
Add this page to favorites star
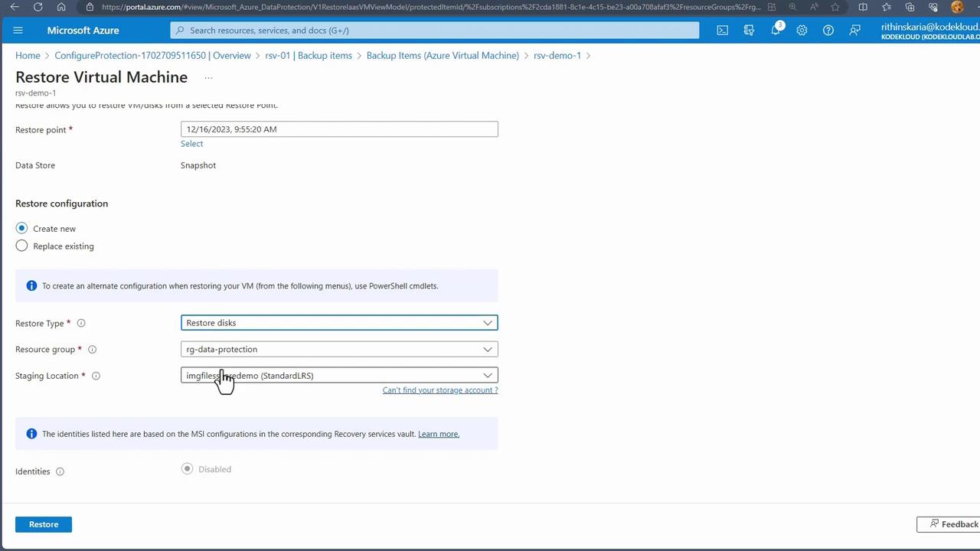point(835,7)
